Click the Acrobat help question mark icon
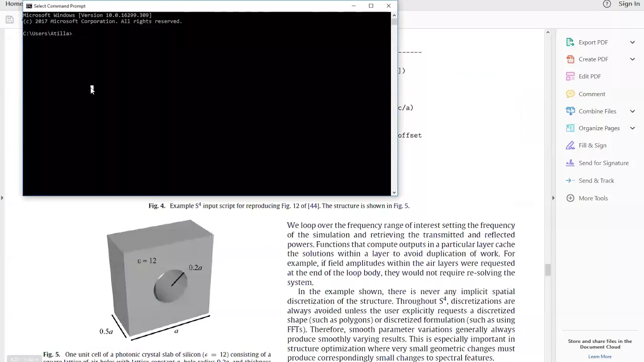Screen dimensions: 644x362 [607, 4]
